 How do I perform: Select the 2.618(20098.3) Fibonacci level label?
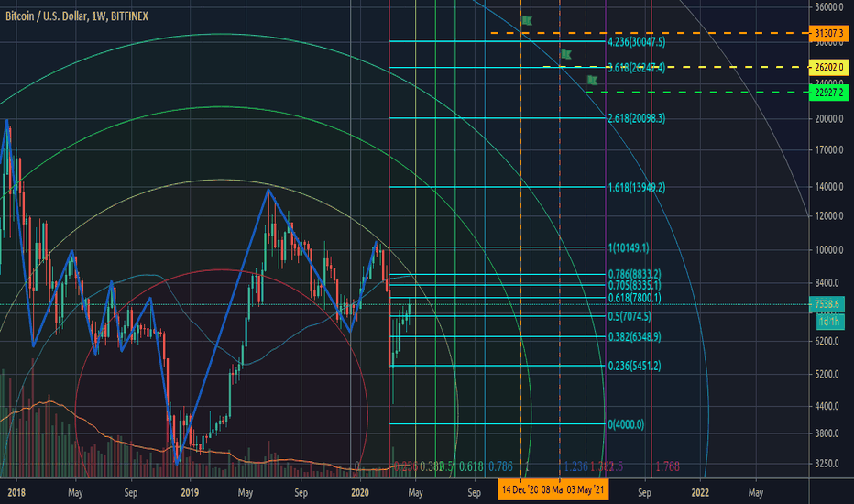click(636, 118)
